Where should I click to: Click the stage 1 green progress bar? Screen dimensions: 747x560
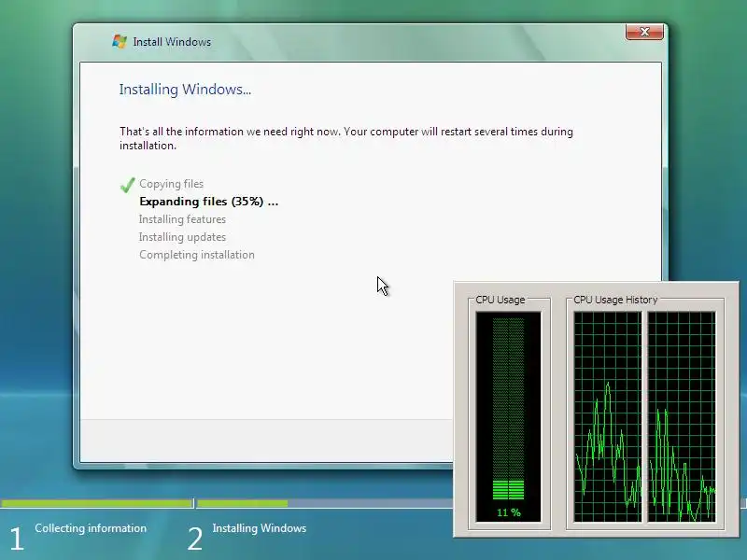point(96,503)
